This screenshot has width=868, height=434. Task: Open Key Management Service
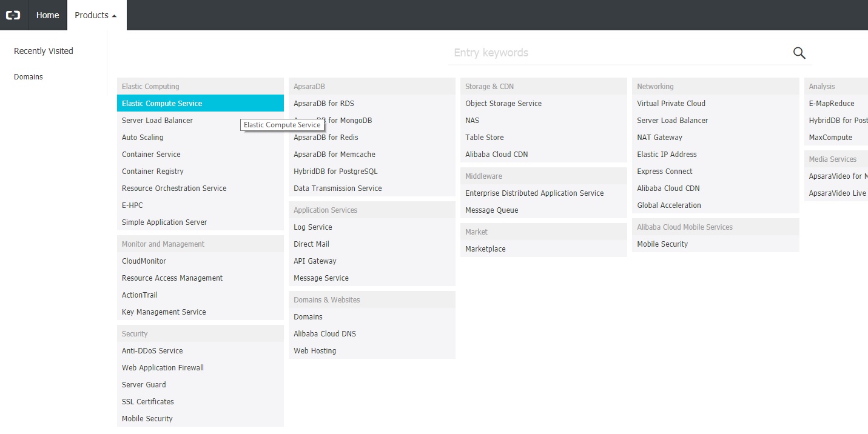click(x=200, y=312)
